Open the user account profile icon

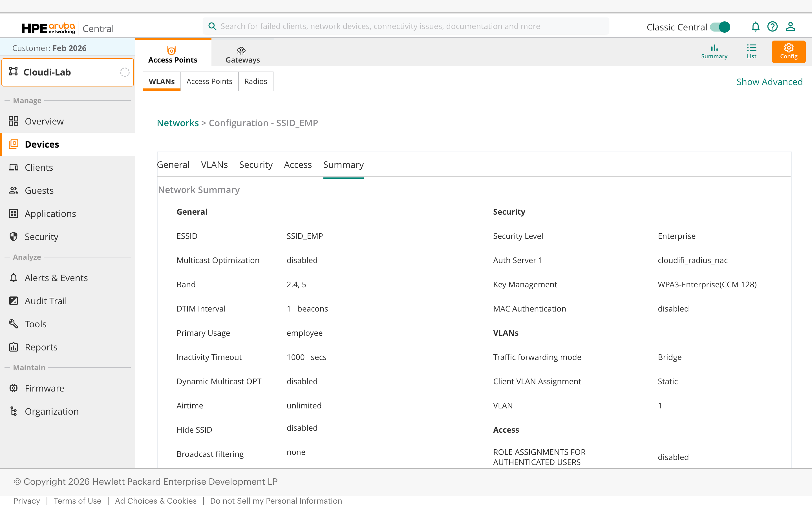[x=790, y=26]
